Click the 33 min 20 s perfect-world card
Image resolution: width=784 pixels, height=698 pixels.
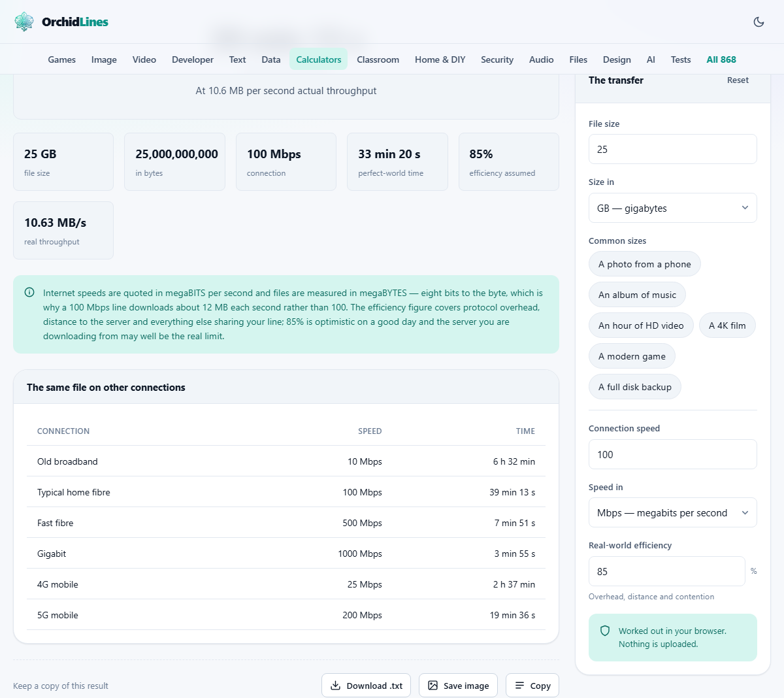click(397, 162)
